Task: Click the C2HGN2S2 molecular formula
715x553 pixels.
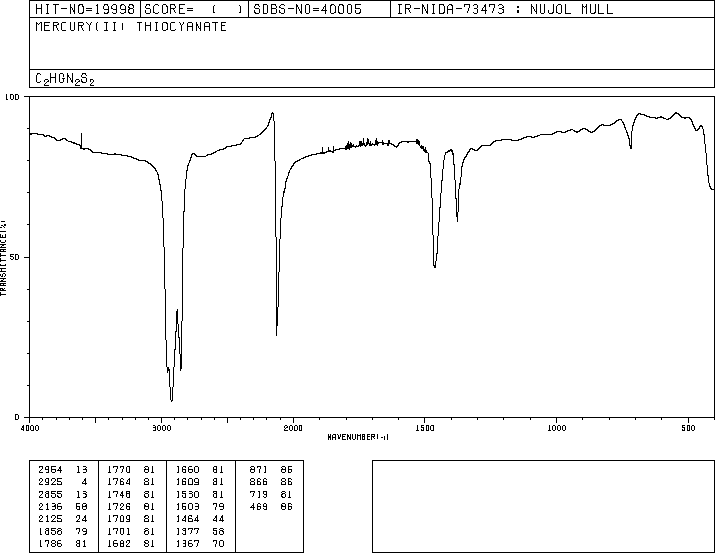Action: coord(65,79)
